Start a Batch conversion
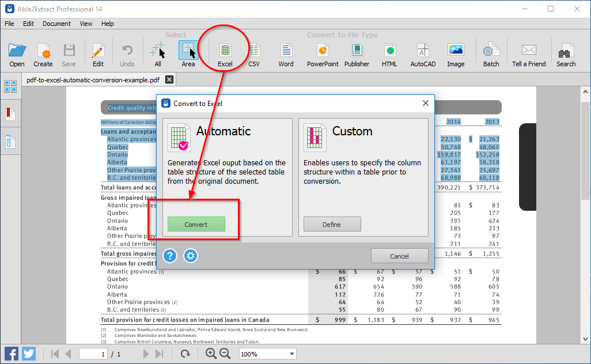The width and height of the screenshot is (591, 364). click(491, 53)
